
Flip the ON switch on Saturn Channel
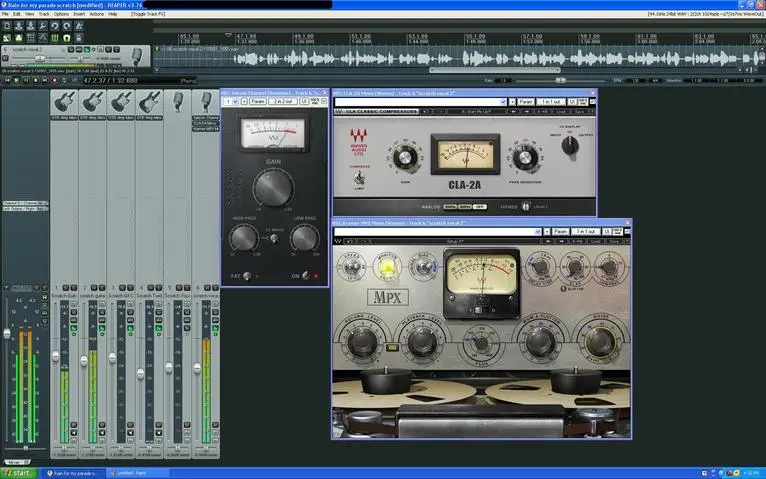click(x=306, y=276)
